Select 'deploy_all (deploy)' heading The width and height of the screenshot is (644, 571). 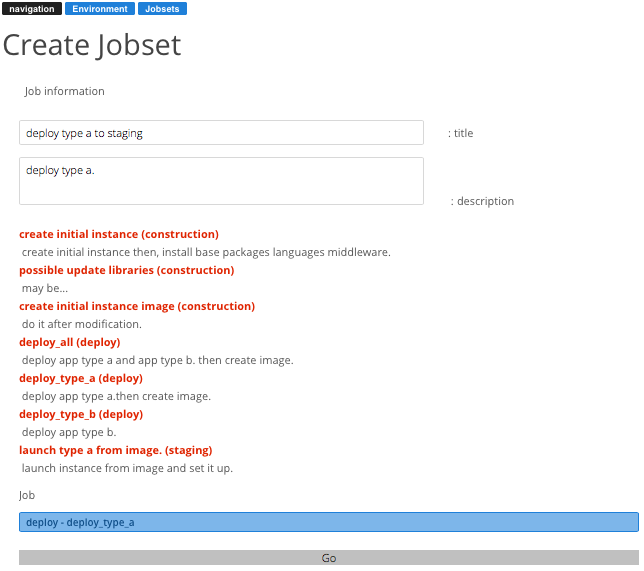(69, 342)
